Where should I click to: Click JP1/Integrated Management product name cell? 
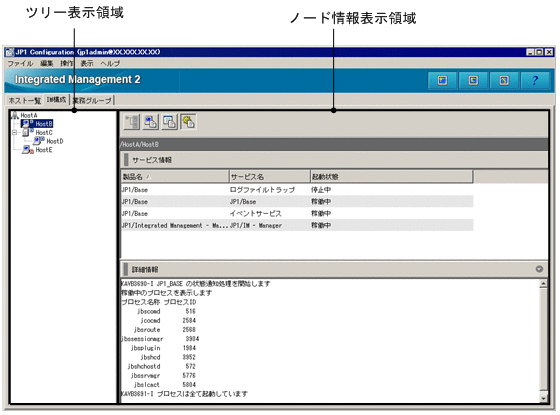coord(175,225)
